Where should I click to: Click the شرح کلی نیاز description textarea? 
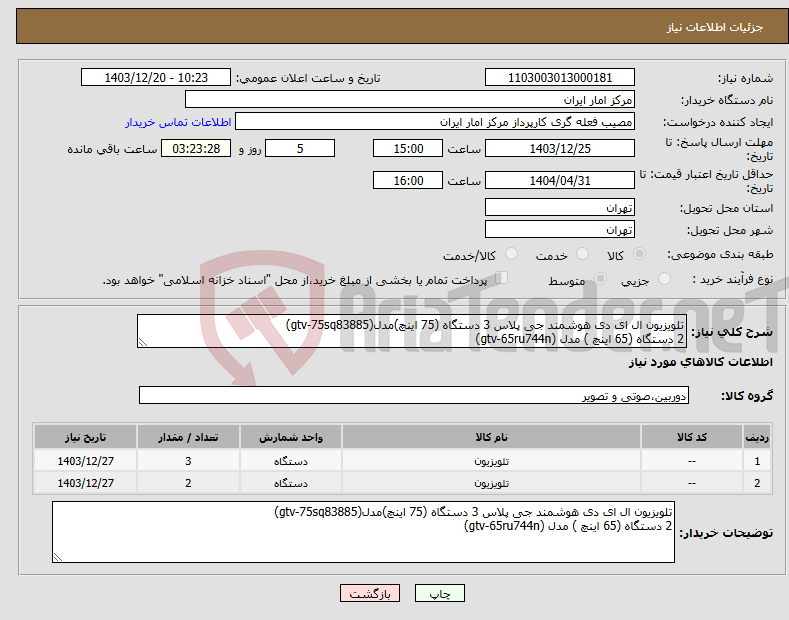412,331
